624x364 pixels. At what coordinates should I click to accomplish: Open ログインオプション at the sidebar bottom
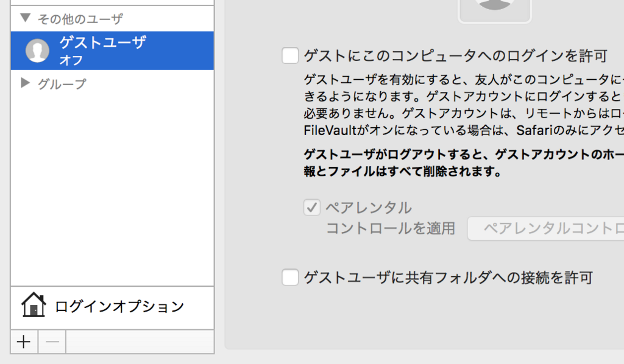112,306
